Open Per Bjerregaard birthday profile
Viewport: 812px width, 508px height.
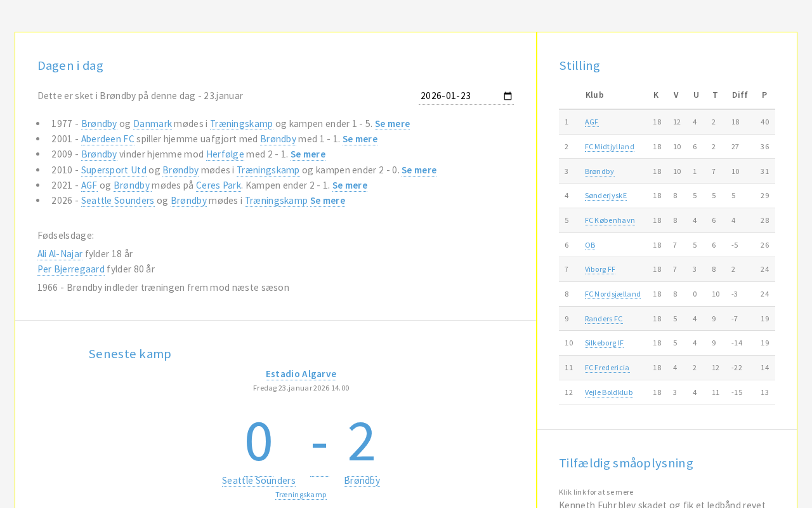click(x=71, y=269)
